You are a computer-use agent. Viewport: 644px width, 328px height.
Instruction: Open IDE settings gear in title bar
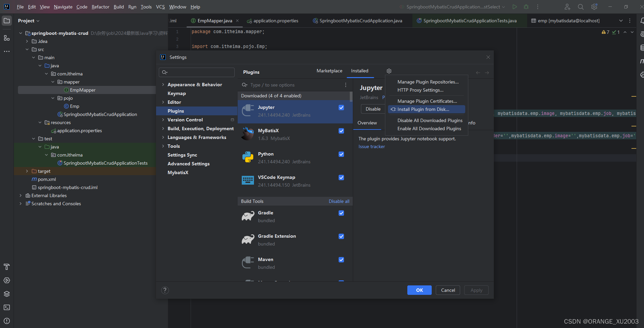[594, 7]
